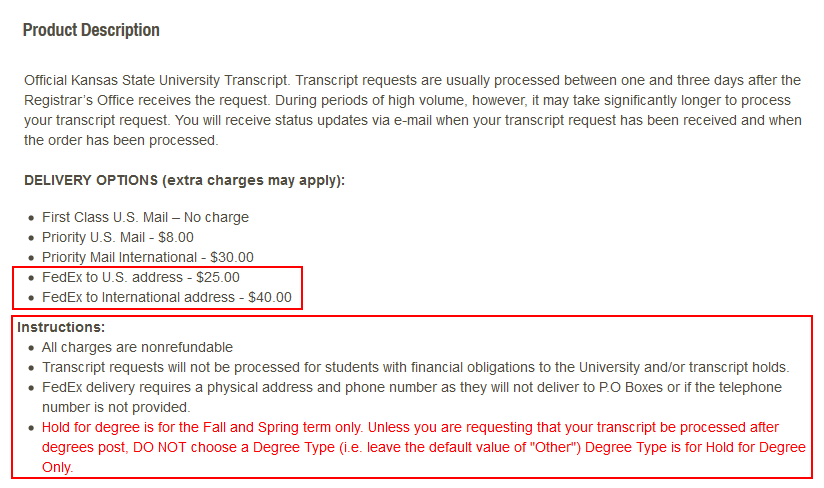This screenshot has width=824, height=488.
Task: Click the Official Kansas State University Transcript paragraph
Action: pyautogui.click(x=413, y=110)
